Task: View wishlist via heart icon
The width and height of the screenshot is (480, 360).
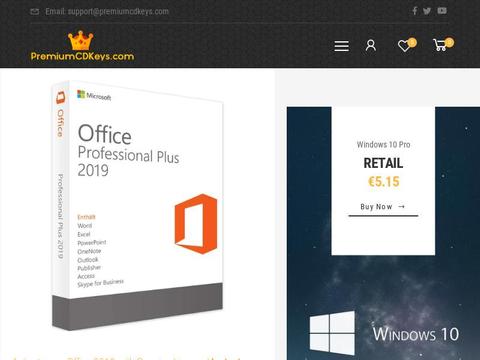Action: pos(404,46)
